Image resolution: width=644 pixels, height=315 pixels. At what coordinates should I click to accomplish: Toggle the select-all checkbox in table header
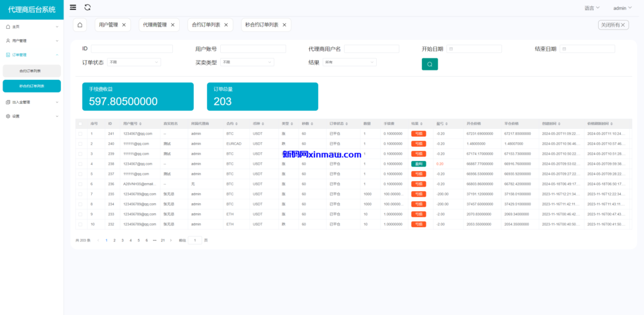coord(80,124)
